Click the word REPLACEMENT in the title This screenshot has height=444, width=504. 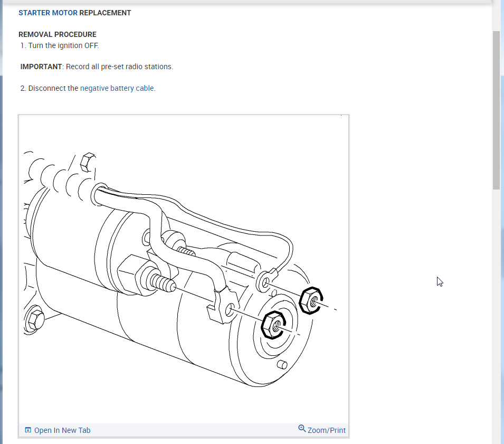pyautogui.click(x=105, y=13)
